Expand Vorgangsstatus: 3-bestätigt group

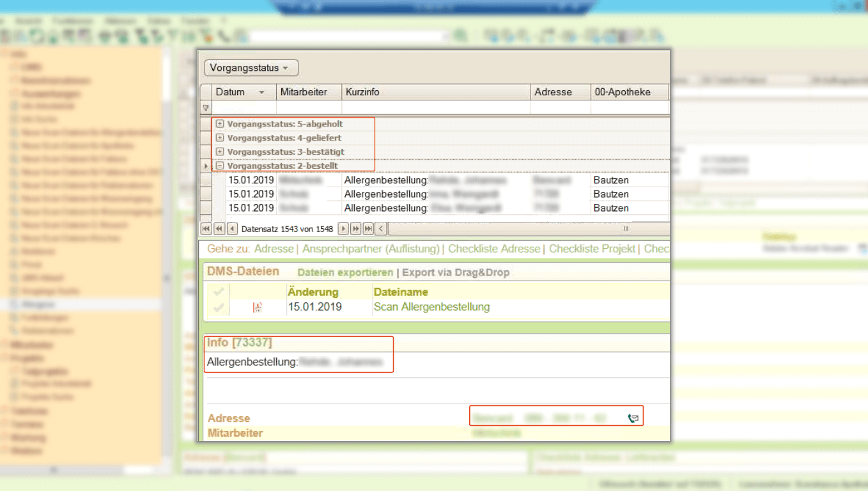point(220,152)
